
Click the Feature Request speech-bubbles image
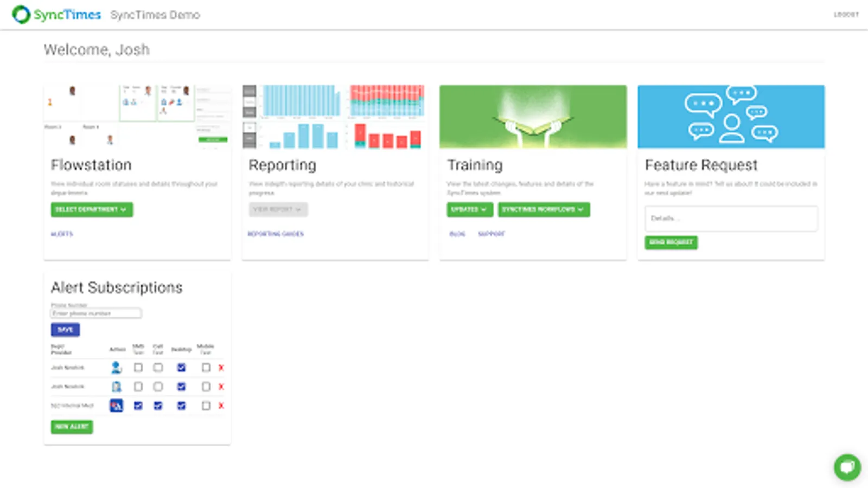pos(731,117)
